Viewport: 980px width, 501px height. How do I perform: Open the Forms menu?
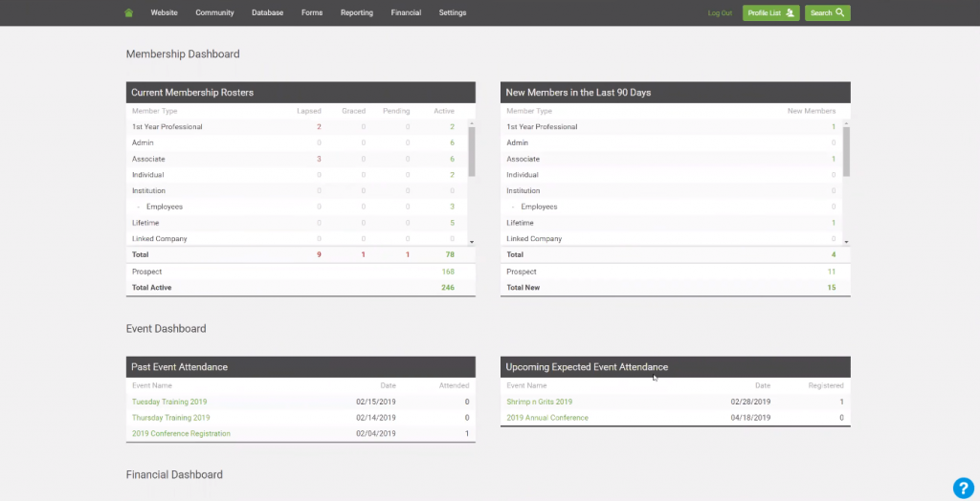tap(312, 12)
